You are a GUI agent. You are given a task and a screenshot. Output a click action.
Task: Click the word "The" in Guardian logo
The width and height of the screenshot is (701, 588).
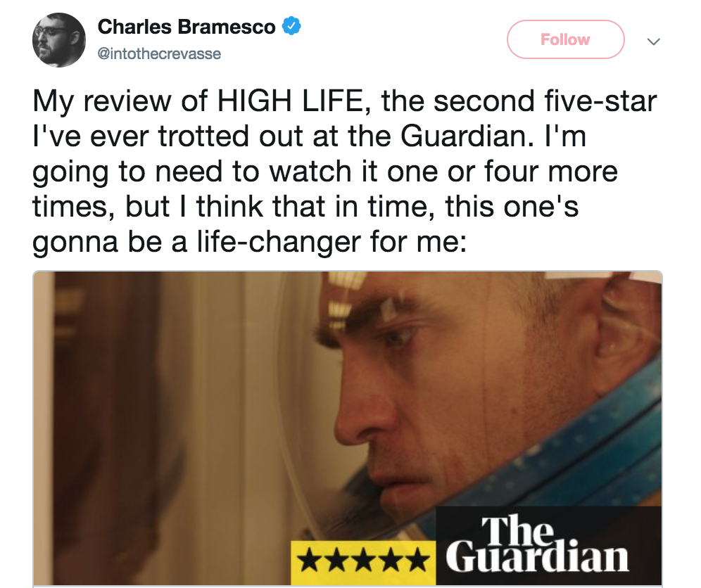coord(517,531)
